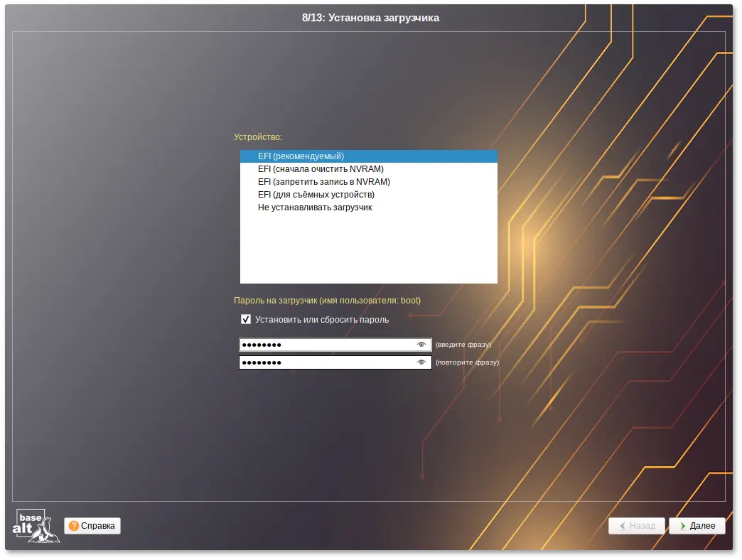Select EFI (рекомендуемый) in the device list

(301, 156)
